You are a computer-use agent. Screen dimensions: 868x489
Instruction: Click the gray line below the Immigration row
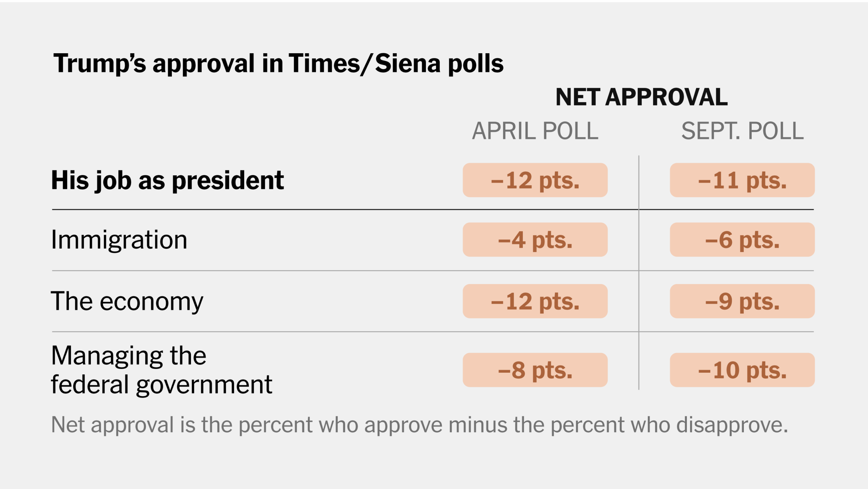[339, 271]
